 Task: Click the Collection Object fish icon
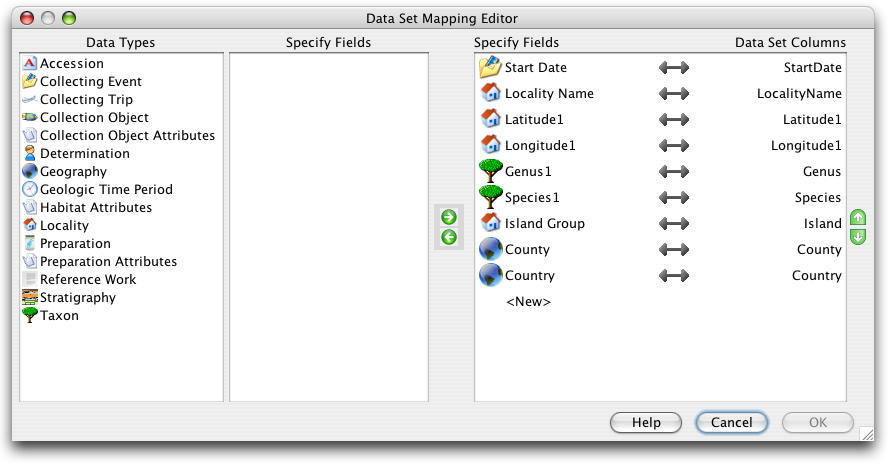tap(30, 117)
